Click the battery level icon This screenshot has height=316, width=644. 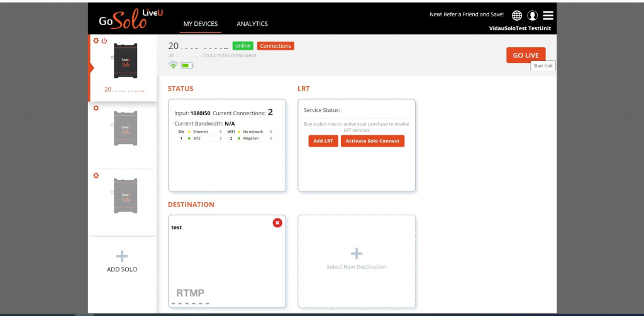coord(187,65)
